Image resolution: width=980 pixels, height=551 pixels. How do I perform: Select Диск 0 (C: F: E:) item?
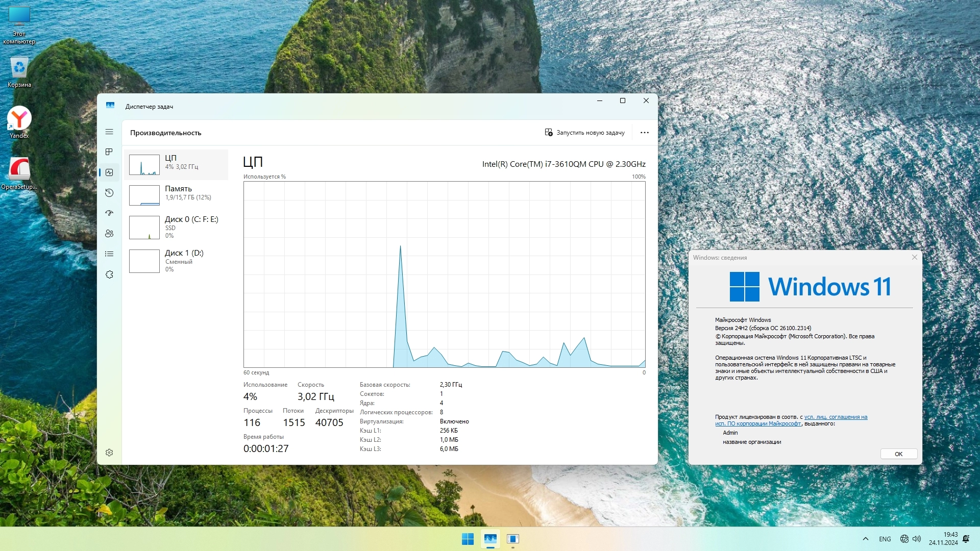pos(176,227)
